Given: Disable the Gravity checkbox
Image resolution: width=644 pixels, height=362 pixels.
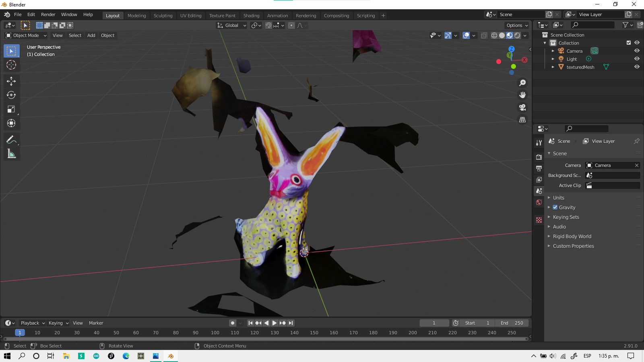Looking at the screenshot, I should pyautogui.click(x=555, y=208).
